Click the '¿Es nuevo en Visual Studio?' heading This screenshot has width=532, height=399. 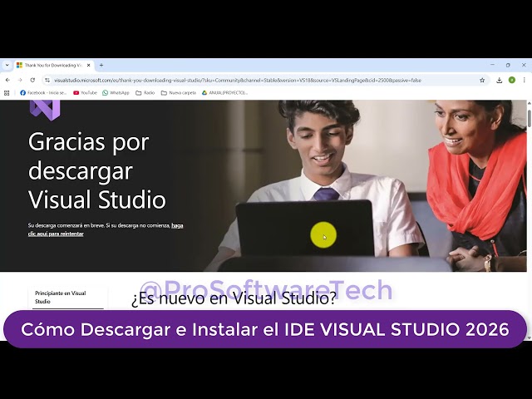[234, 298]
